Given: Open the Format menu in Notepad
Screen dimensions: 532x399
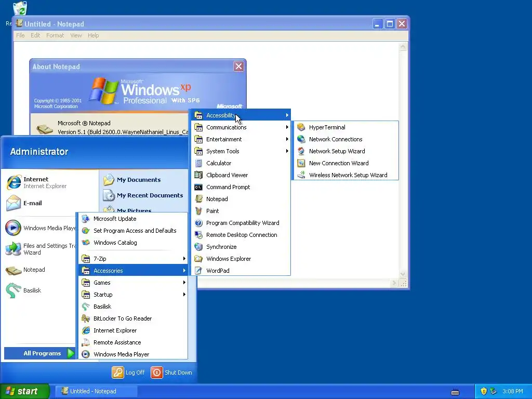Looking at the screenshot, I should (x=55, y=35).
